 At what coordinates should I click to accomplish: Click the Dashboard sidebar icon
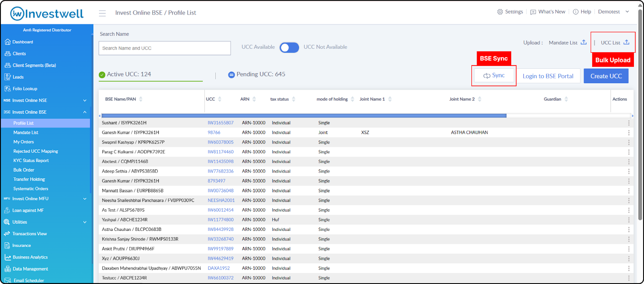click(x=7, y=42)
